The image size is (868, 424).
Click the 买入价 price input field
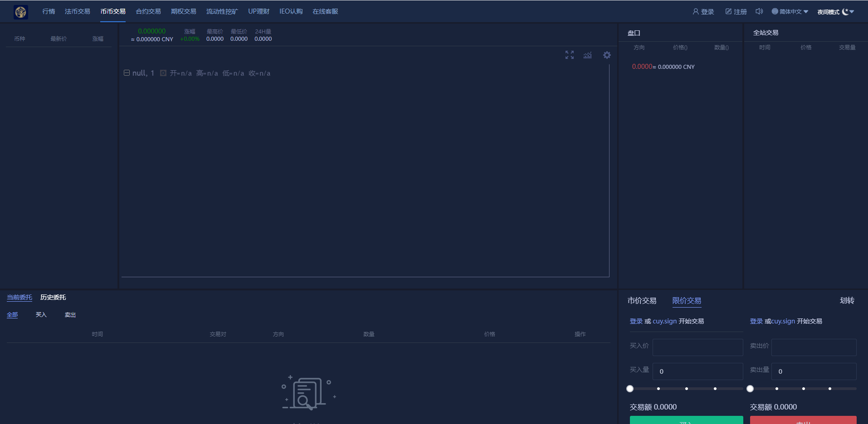[697, 347]
